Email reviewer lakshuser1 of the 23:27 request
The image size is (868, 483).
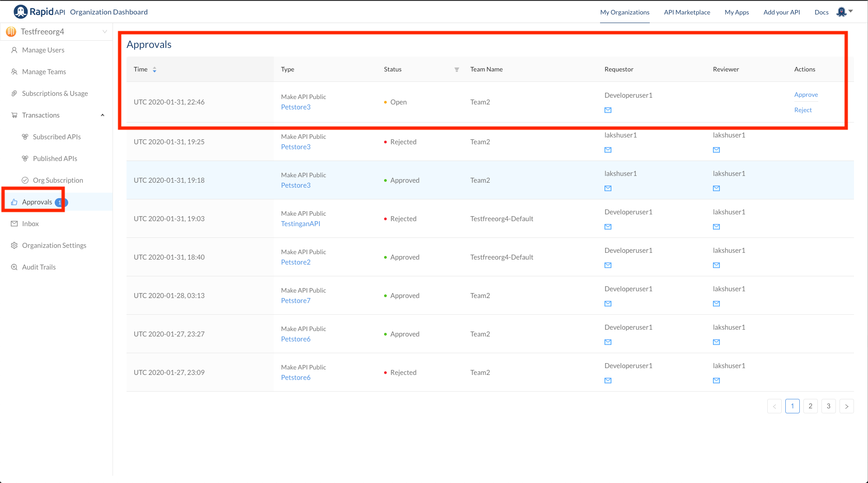[x=717, y=342]
